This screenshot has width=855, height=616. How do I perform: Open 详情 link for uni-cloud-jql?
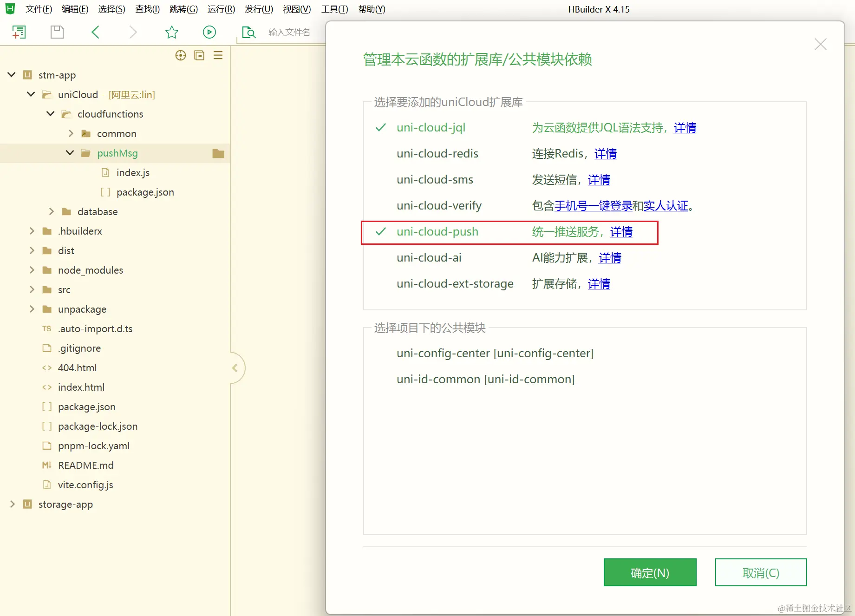tap(685, 128)
